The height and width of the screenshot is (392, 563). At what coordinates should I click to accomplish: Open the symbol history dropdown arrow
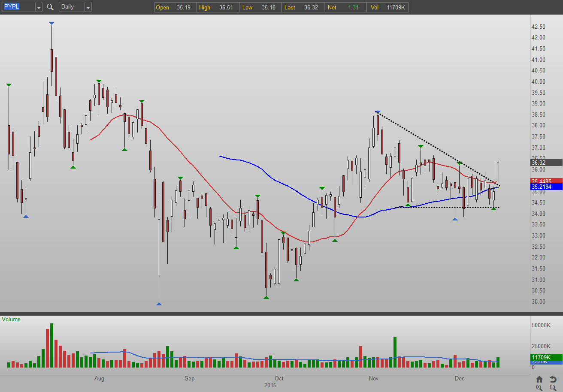(x=39, y=7)
